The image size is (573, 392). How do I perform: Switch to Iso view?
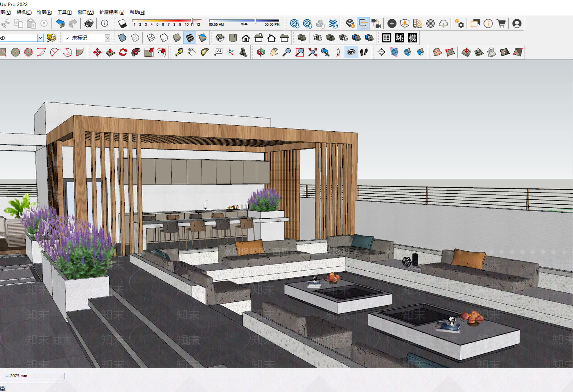(220, 38)
